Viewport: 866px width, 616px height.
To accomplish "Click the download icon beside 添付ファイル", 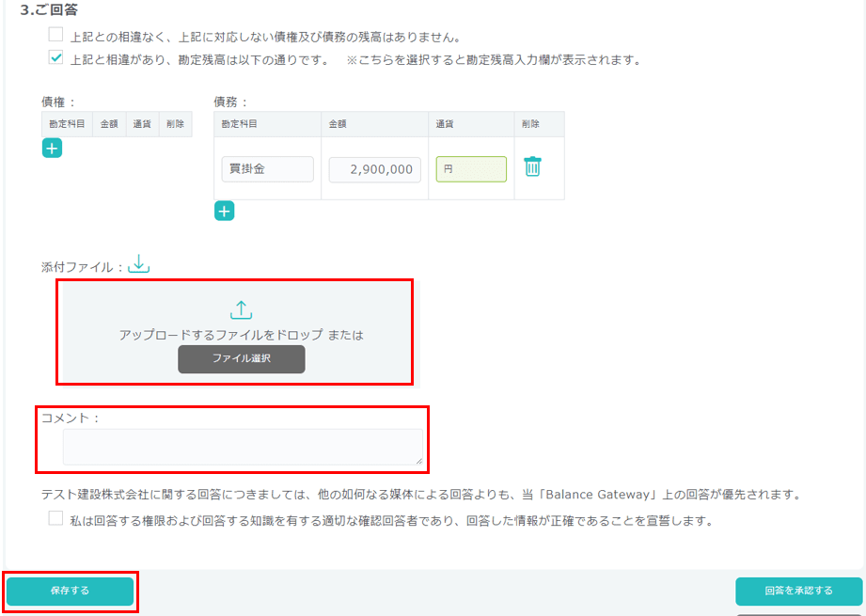I will (139, 264).
